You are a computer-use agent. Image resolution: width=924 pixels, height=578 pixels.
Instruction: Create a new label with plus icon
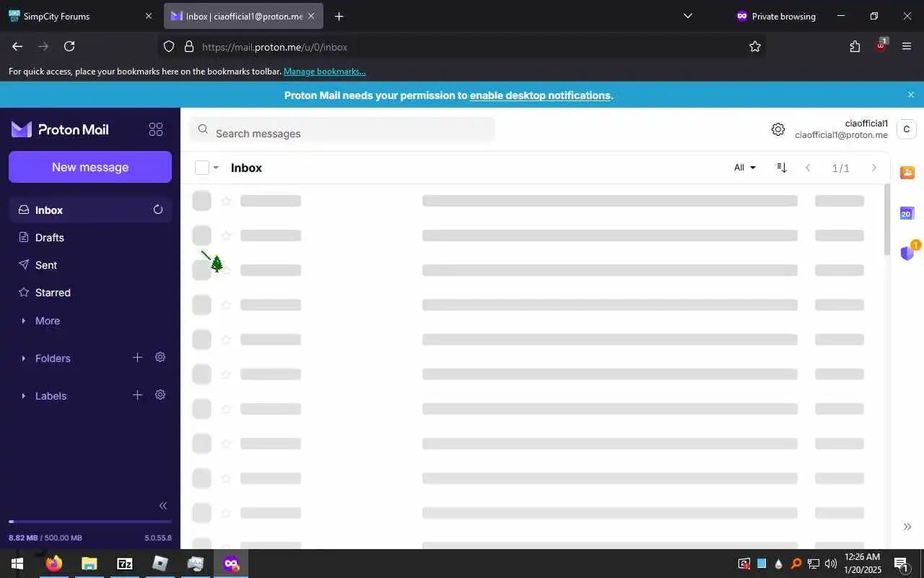pos(137,395)
